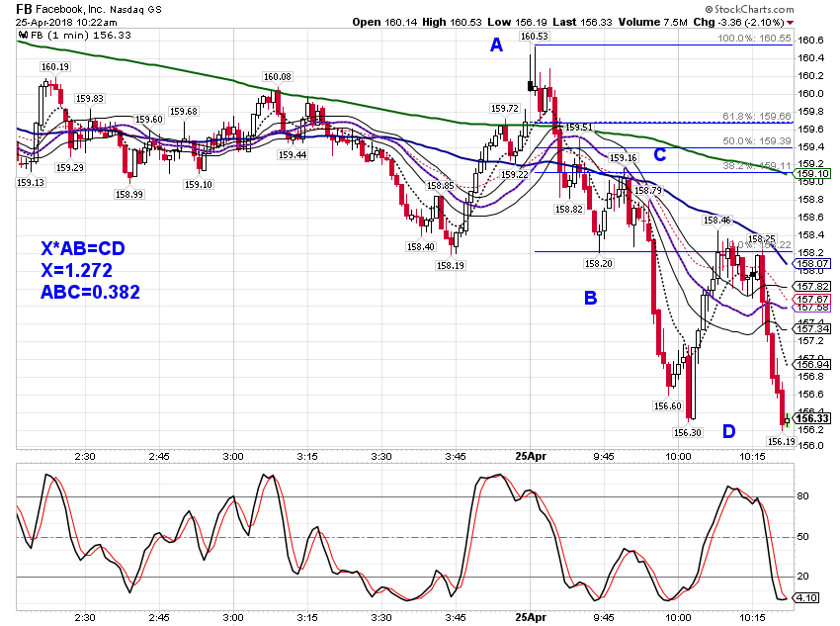Click the 157.34 tag on price axis
840x626 pixels.
(x=812, y=328)
